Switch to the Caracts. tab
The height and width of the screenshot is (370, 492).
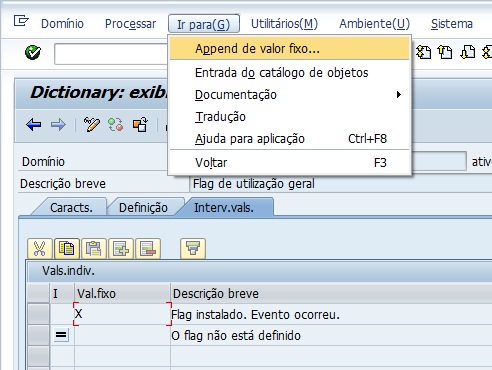pos(71,208)
